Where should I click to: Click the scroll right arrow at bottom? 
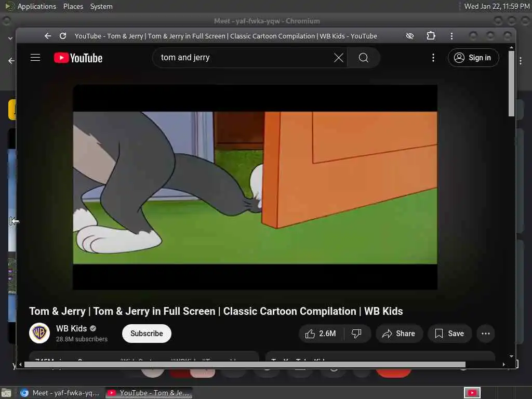(504, 364)
